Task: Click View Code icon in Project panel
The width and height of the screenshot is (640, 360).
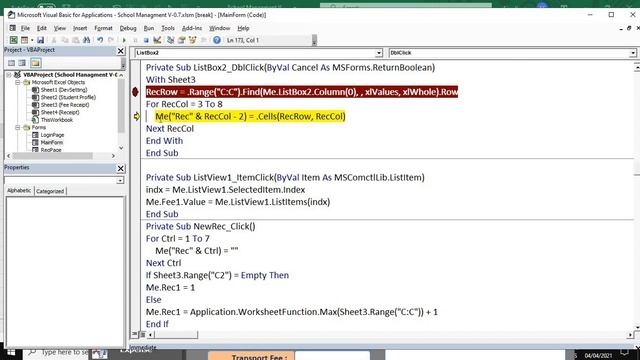Action: coord(11,63)
